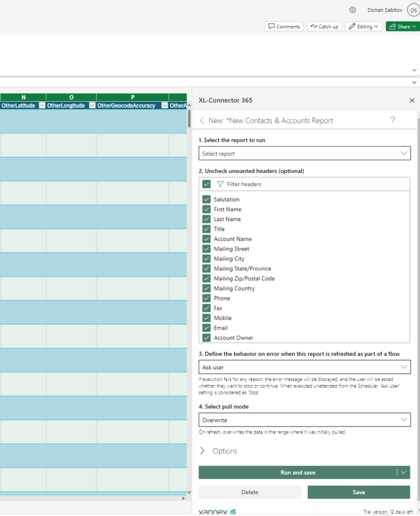Open the settings gear icon

353,10
